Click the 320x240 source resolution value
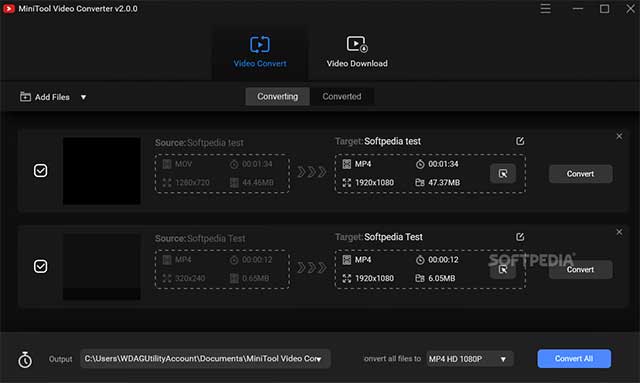Screen dimensions: 640x383 click(190, 278)
